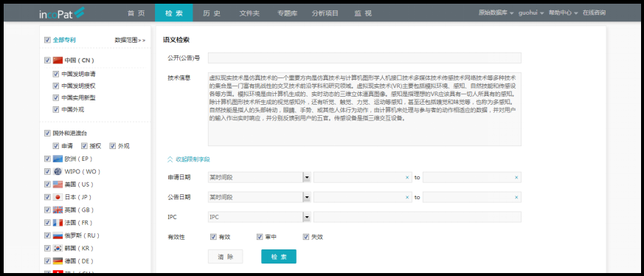Uncheck the 美国 (US) checkbox
Image resolution: width=644 pixels, height=276 pixels.
[47, 184]
